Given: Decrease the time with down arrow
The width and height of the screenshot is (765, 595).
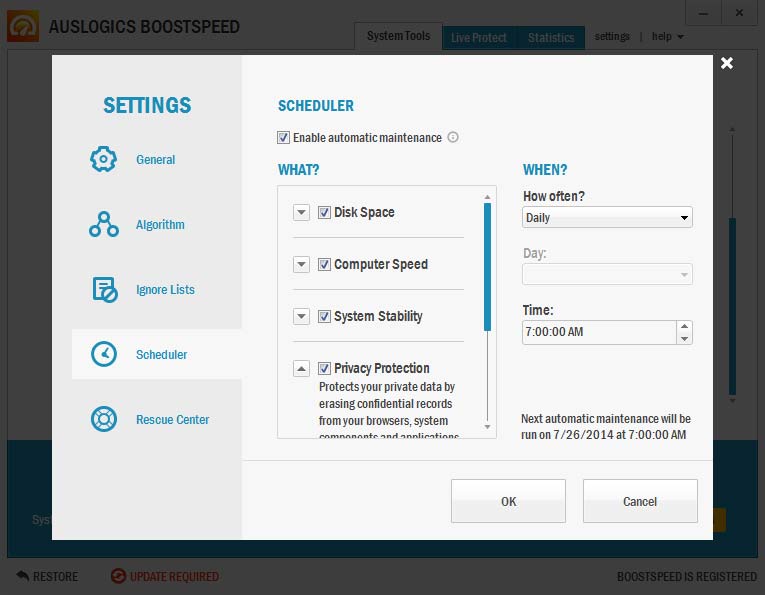Looking at the screenshot, I should pos(684,338).
